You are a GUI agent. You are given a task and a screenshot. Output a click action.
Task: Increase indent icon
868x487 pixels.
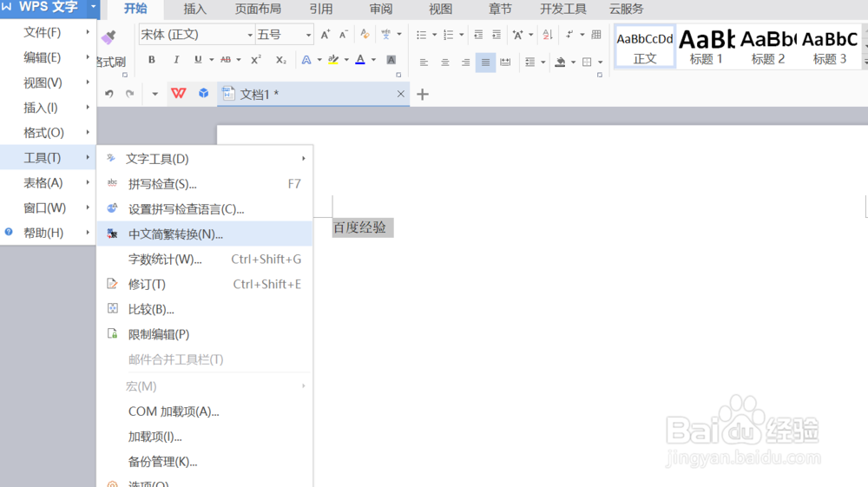tap(496, 35)
